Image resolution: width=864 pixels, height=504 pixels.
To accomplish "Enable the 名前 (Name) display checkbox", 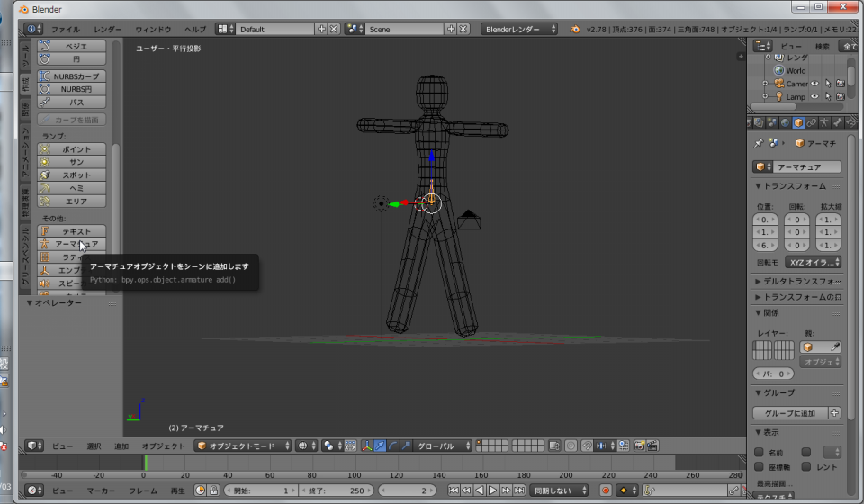I will point(759,452).
